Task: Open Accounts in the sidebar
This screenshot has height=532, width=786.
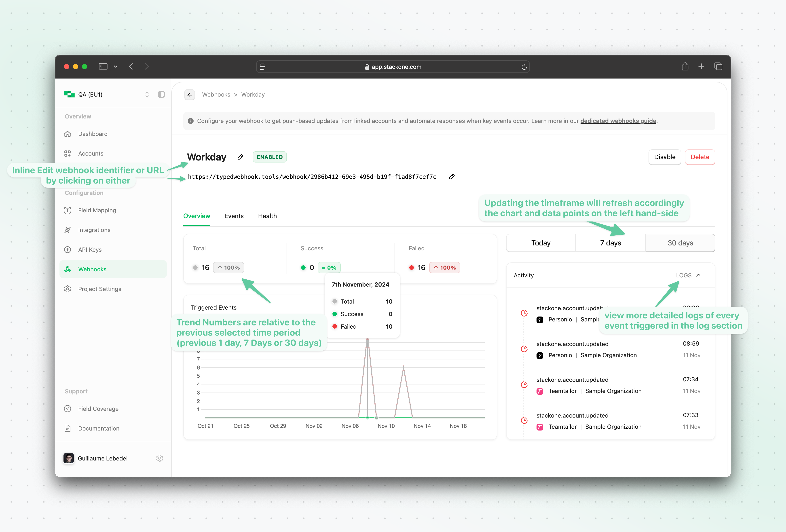Action: [113, 154]
